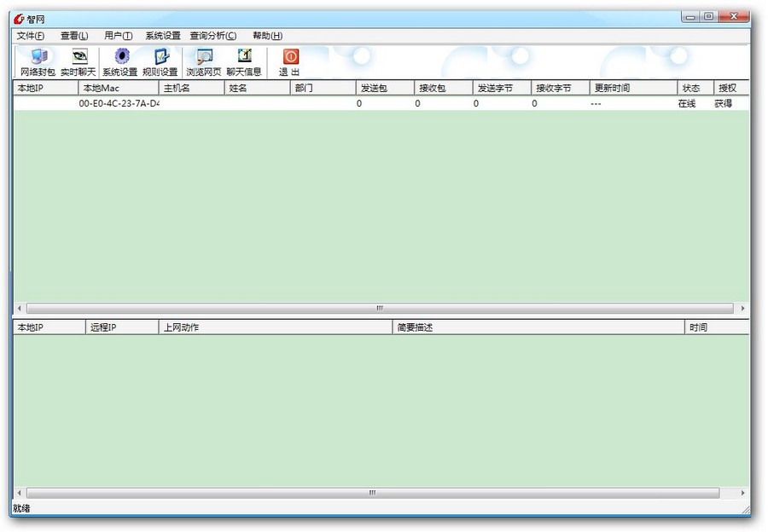The image size is (768, 532).
Task: Sort by 授权 column header
Action: (731, 88)
